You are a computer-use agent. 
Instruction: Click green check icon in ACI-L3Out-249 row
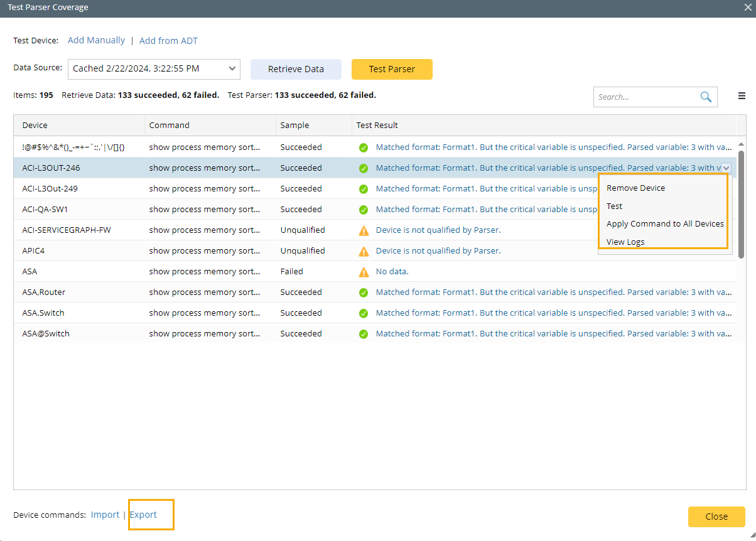click(x=364, y=189)
